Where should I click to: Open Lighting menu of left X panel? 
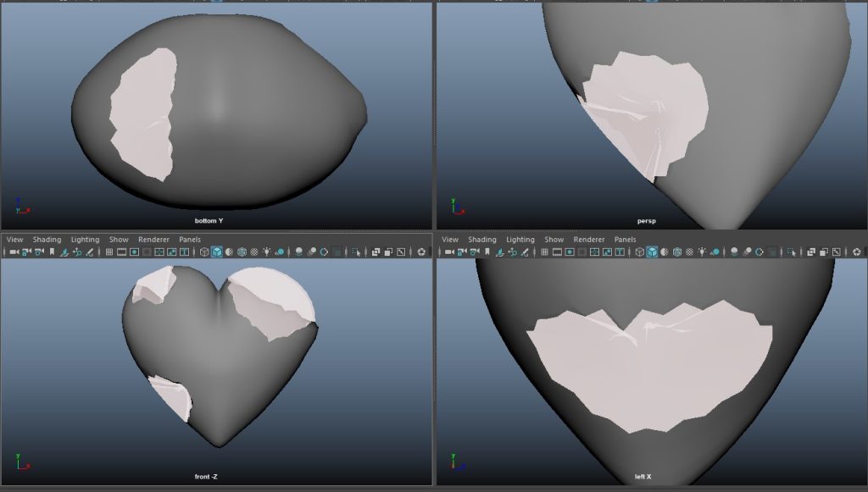pyautogui.click(x=520, y=240)
